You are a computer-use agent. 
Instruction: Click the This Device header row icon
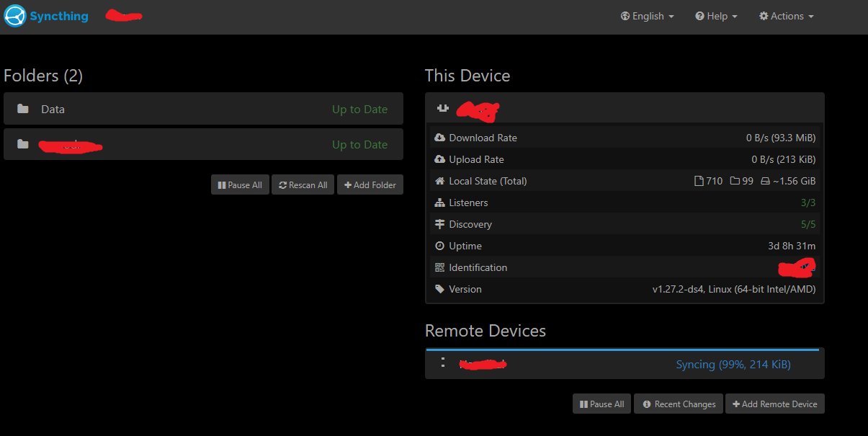click(x=443, y=108)
